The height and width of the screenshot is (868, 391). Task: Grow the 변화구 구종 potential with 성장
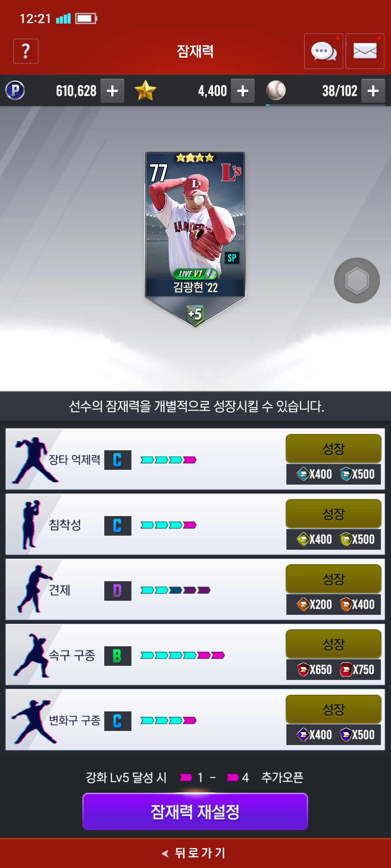pos(333,709)
